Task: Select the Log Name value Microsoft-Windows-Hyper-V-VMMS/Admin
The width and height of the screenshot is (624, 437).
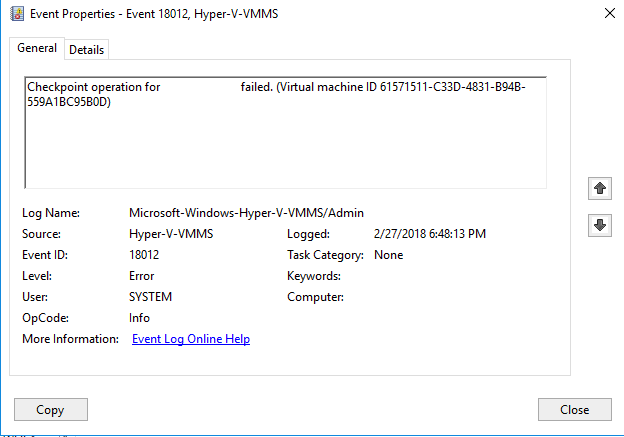Action: 246,213
